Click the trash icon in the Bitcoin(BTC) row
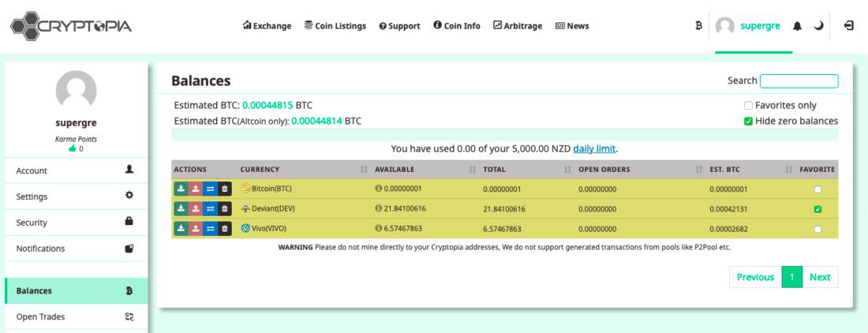868x333 pixels. point(224,189)
